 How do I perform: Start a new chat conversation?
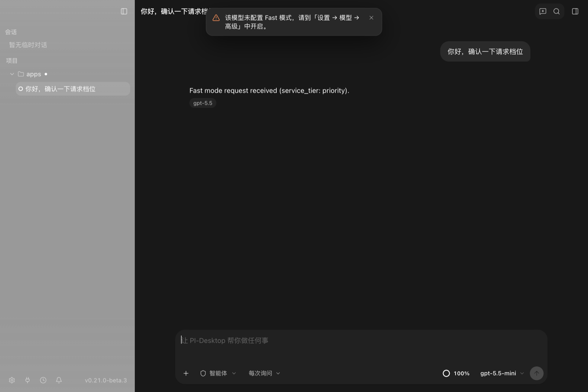point(543,11)
